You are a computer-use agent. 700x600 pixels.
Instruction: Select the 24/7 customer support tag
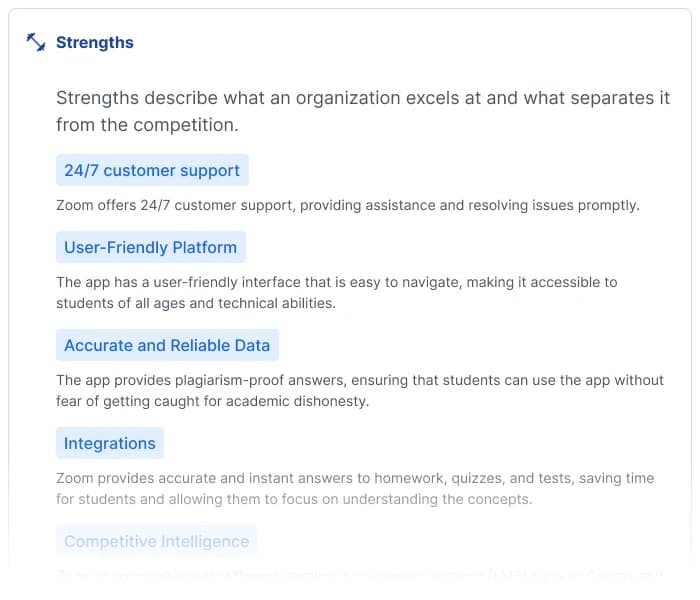[152, 170]
